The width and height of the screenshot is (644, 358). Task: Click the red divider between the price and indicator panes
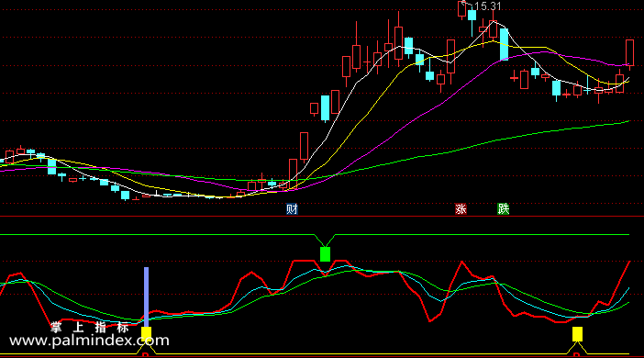click(322, 216)
